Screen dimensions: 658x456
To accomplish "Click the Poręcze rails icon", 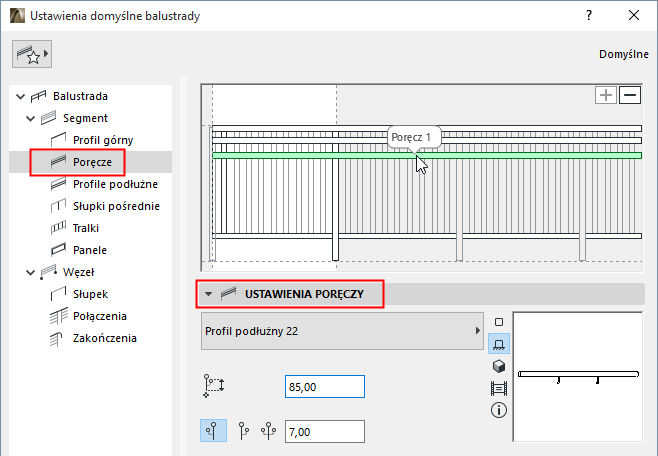I will pos(58,162).
